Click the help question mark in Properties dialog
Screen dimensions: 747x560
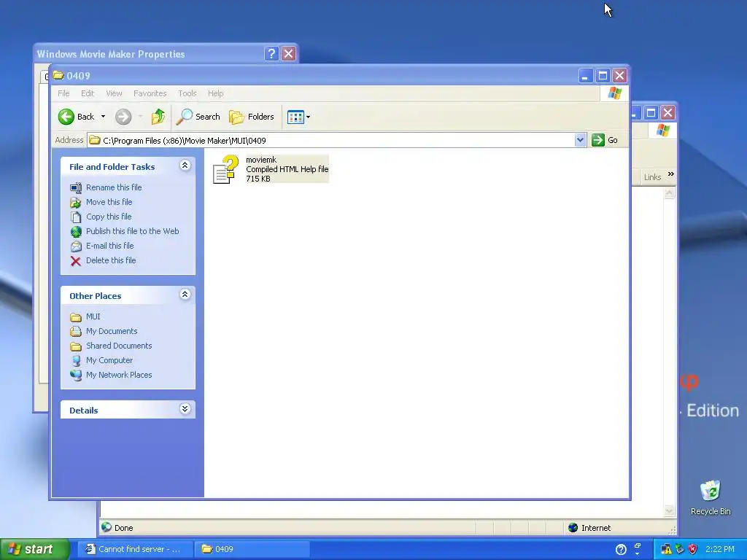point(271,53)
